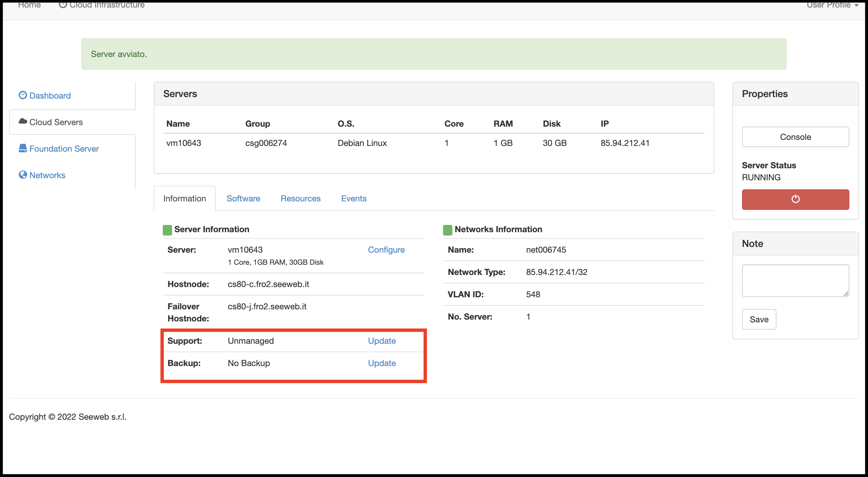The height and width of the screenshot is (477, 868).
Task: Switch to the Information tab
Action: coord(185,199)
